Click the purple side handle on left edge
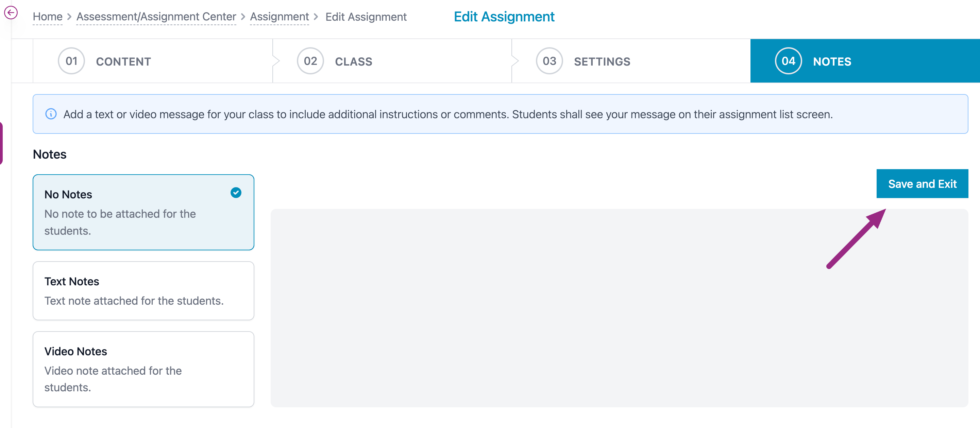The height and width of the screenshot is (428, 980). [x=1, y=143]
